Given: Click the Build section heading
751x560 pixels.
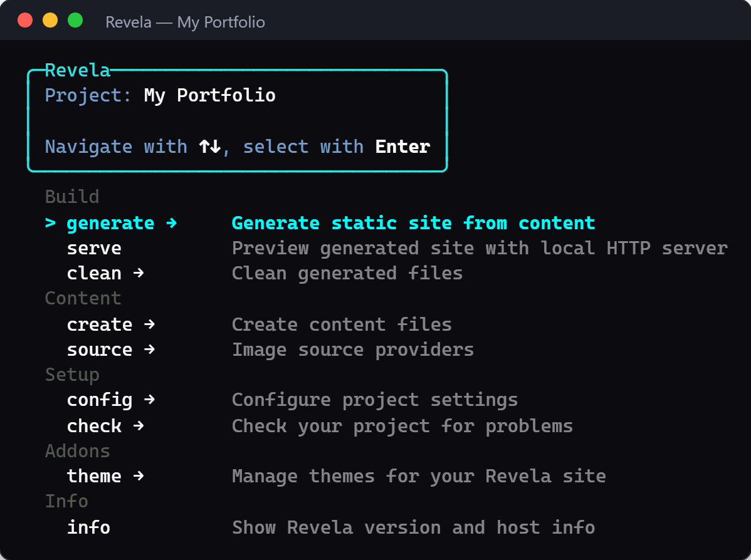Looking at the screenshot, I should (72, 197).
